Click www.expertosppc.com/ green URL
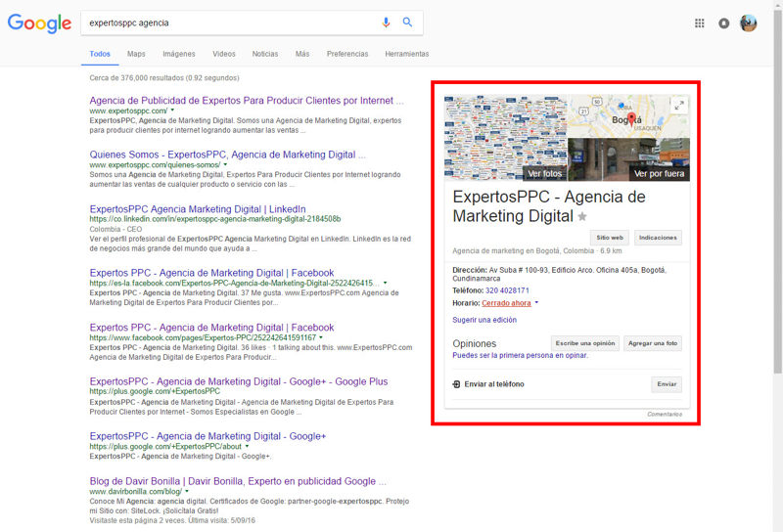Screen dimensions: 783x532 point(128,111)
